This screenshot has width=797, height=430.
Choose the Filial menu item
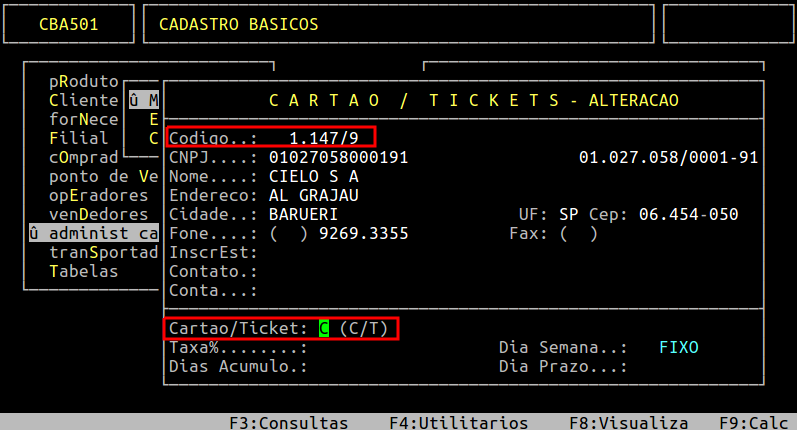(x=79, y=138)
